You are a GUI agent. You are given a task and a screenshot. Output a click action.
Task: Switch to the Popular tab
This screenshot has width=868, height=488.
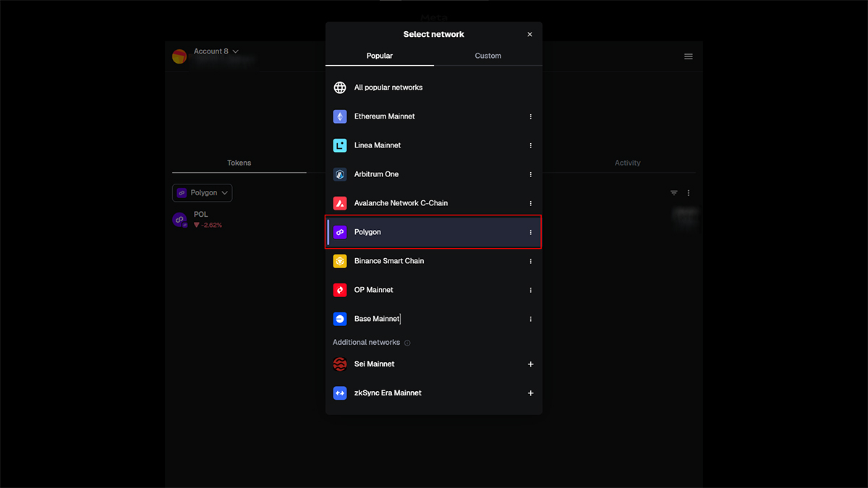[x=380, y=56]
